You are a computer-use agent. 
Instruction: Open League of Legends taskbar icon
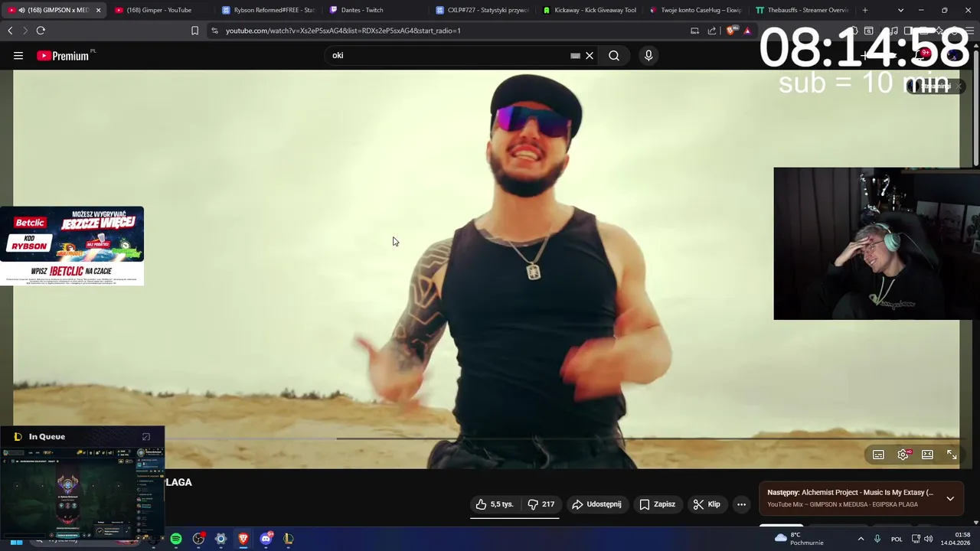coord(288,539)
